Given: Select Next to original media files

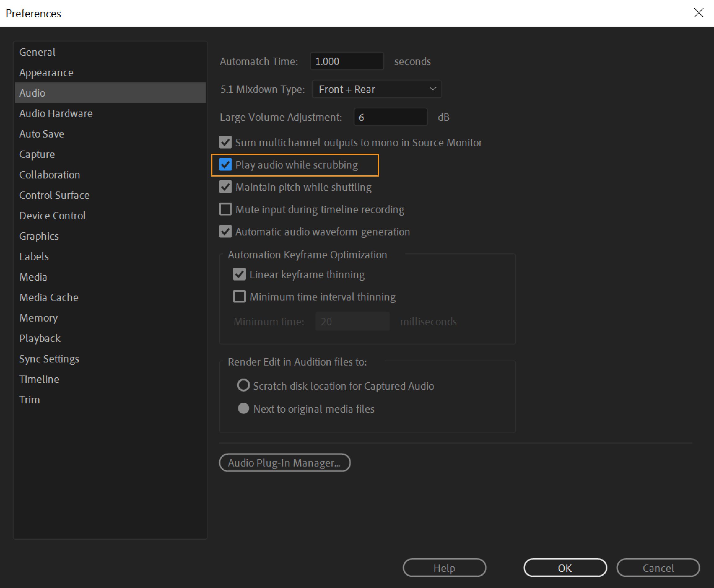Looking at the screenshot, I should [x=244, y=408].
